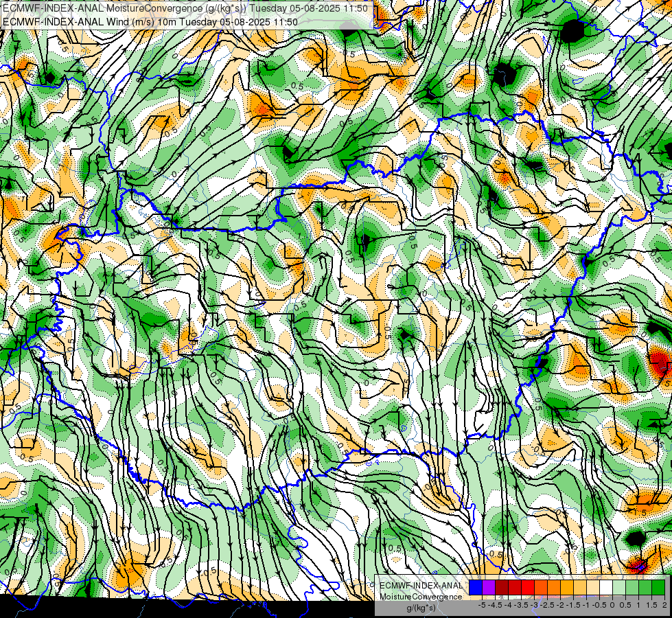The width and height of the screenshot is (672, 618).
Task: Click the darkest green swatch ending at 2
Action: (x=658, y=587)
